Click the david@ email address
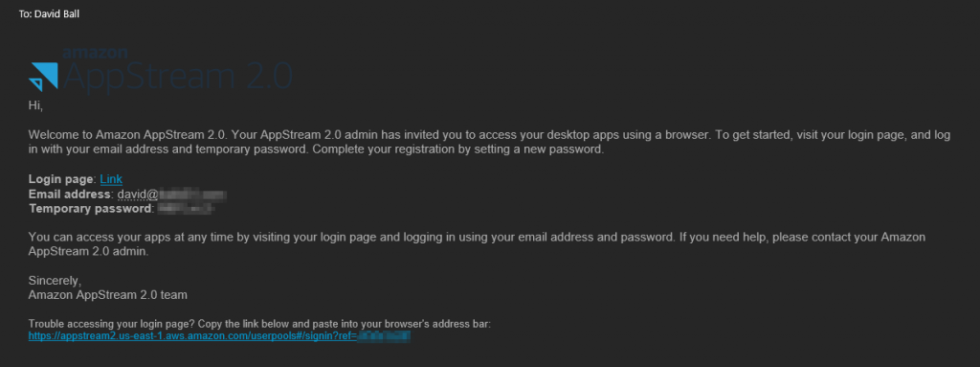 [x=171, y=195]
